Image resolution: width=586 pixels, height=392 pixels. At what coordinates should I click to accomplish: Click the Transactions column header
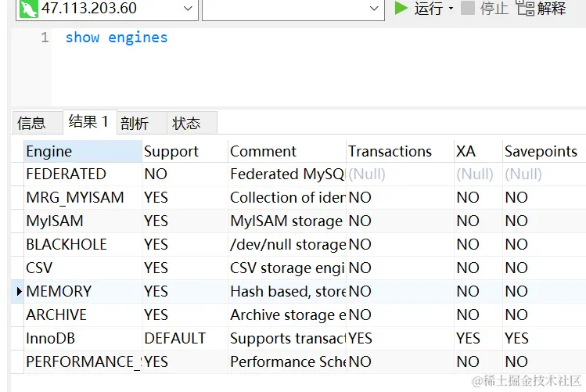(400, 151)
